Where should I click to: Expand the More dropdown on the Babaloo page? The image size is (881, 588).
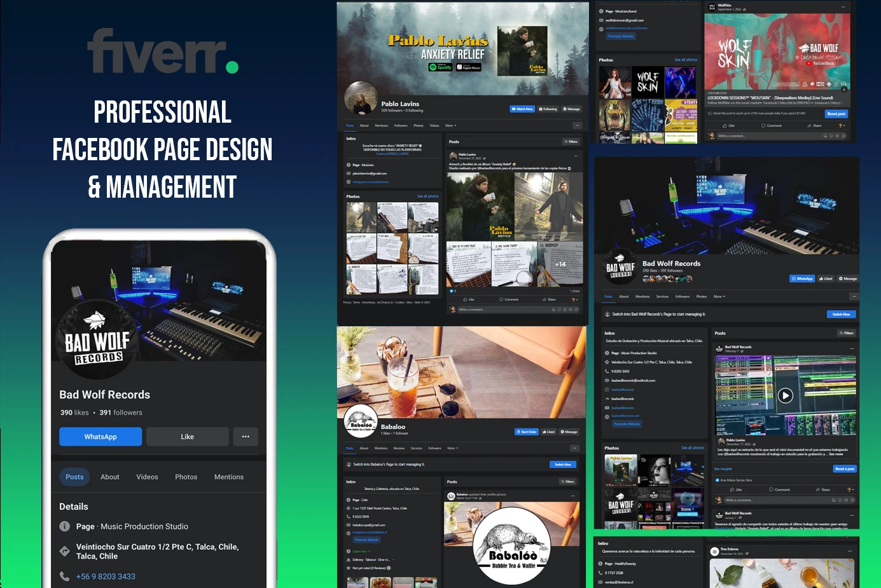click(x=453, y=448)
